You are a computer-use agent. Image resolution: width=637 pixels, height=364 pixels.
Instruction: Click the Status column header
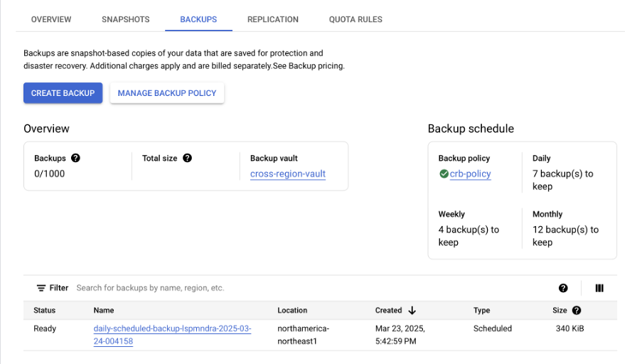pos(44,310)
